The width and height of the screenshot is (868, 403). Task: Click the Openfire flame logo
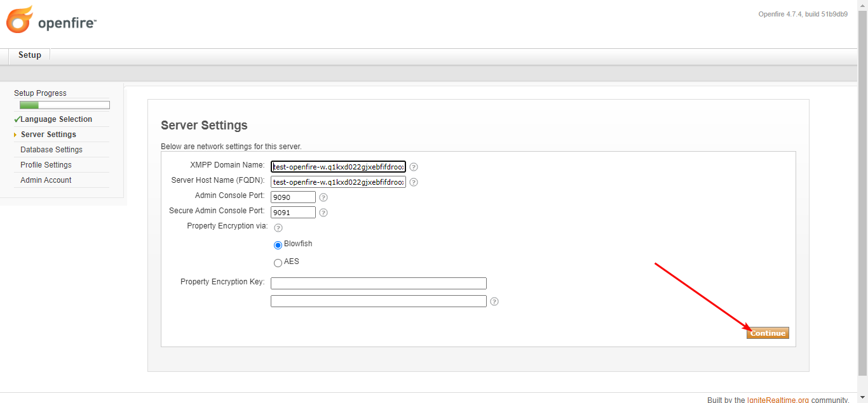pos(19,20)
